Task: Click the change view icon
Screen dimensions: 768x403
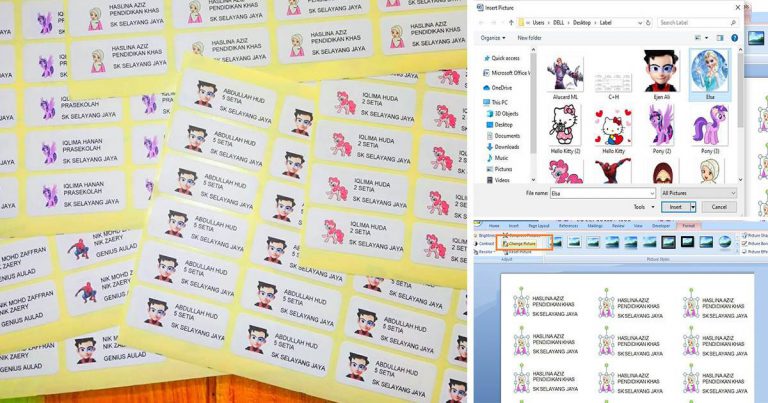Action: point(698,38)
